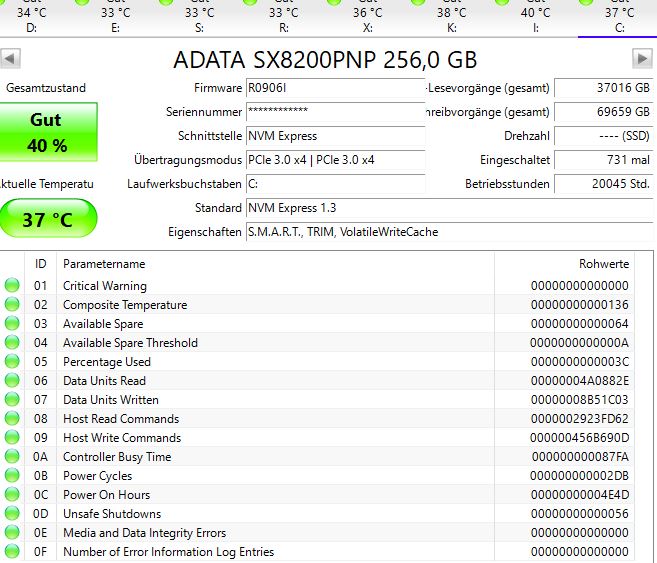Viewport: 657px width, 563px height.
Task: Select the Data Units Read parameter name
Action: (x=104, y=381)
